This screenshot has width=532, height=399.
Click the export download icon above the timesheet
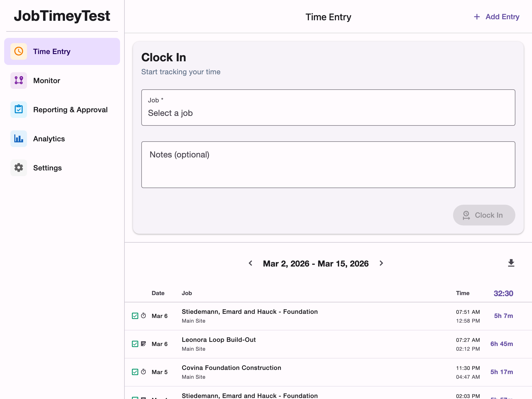[x=510, y=263]
